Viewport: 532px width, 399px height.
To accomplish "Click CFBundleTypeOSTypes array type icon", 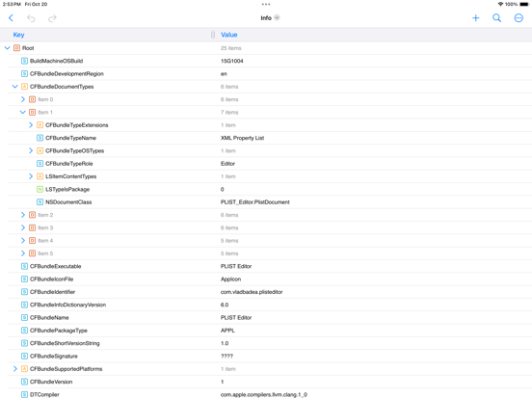I will (40, 150).
